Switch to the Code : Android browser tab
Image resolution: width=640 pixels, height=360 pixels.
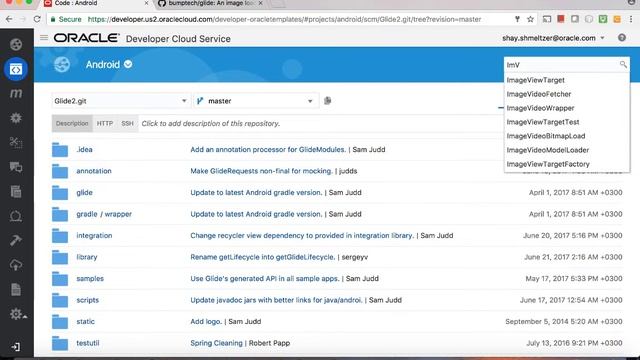tap(96, 4)
